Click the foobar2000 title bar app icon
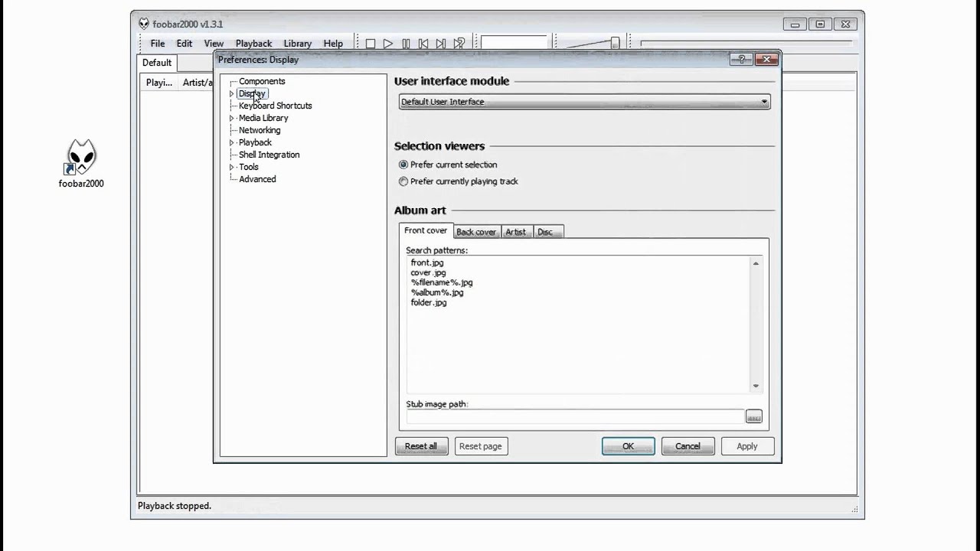This screenshot has height=551, width=980. (x=144, y=24)
